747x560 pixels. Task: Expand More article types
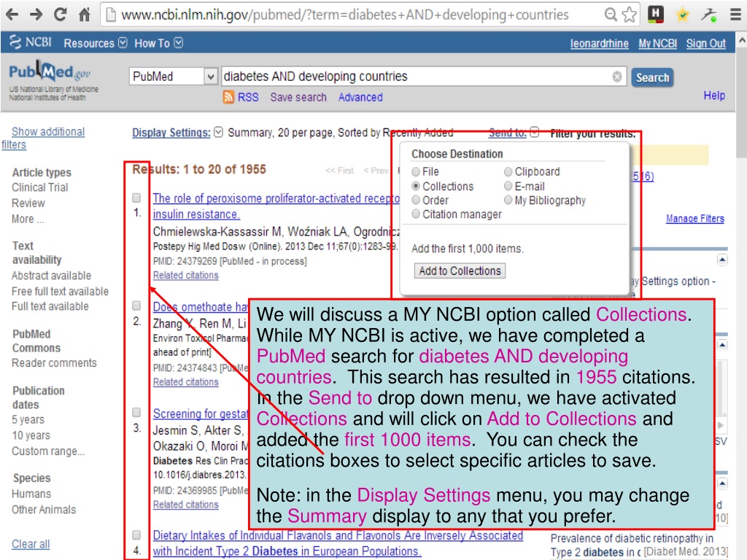pyautogui.click(x=28, y=219)
